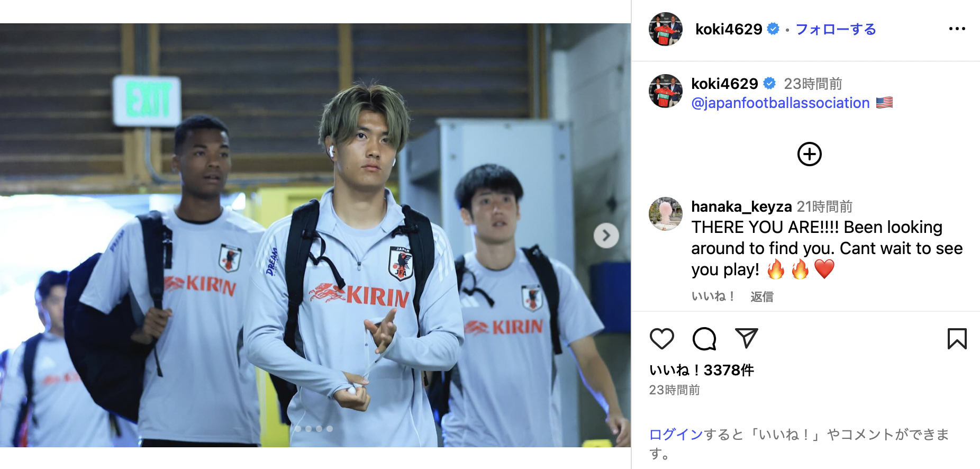Screen dimensions: 980x469
Task: Go to next photo with arrow
Action: coord(606,236)
